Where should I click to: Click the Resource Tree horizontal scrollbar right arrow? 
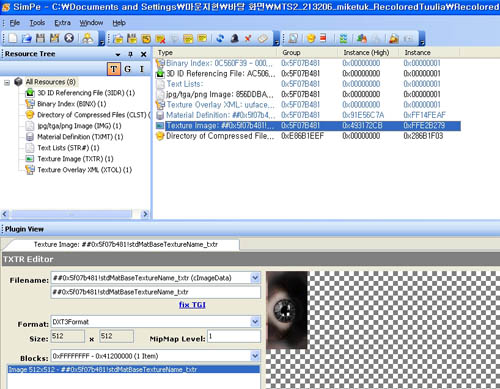coord(145,214)
